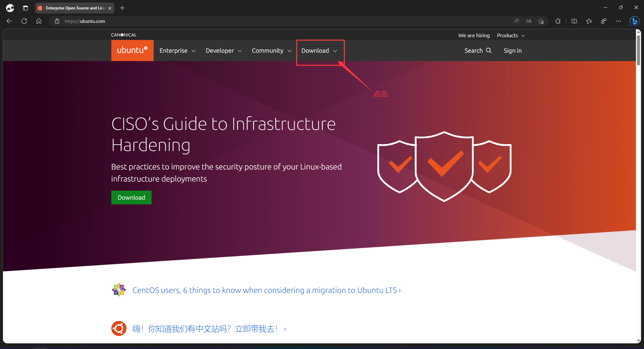Click Sign in

click(x=513, y=51)
